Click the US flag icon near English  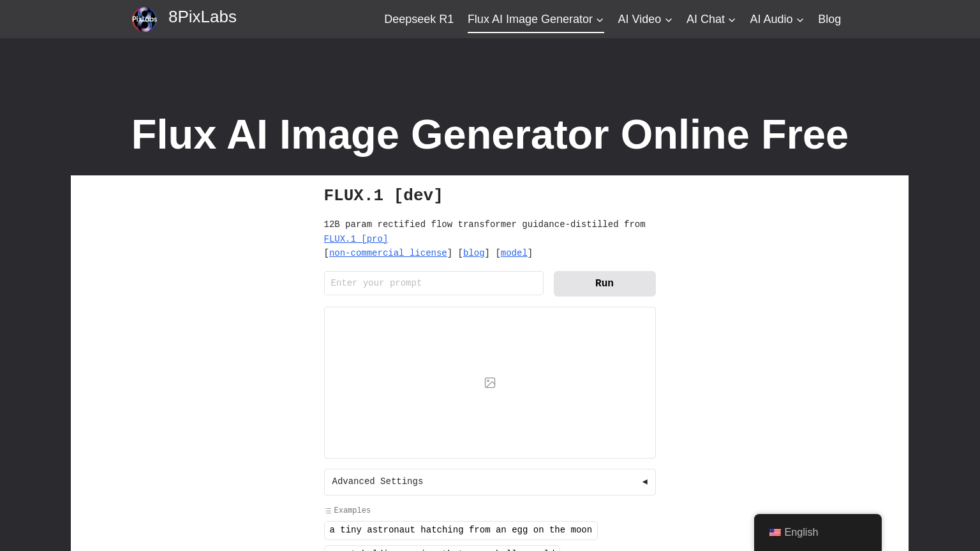point(774,532)
